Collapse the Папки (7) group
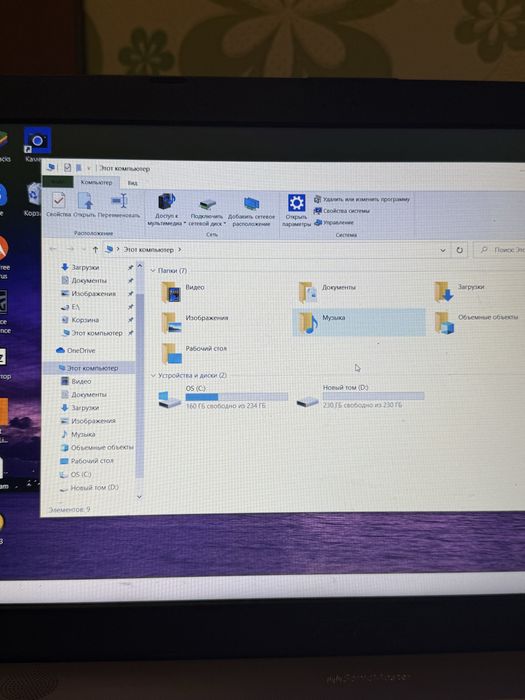Viewport: 525px width, 700px height. tap(153, 271)
